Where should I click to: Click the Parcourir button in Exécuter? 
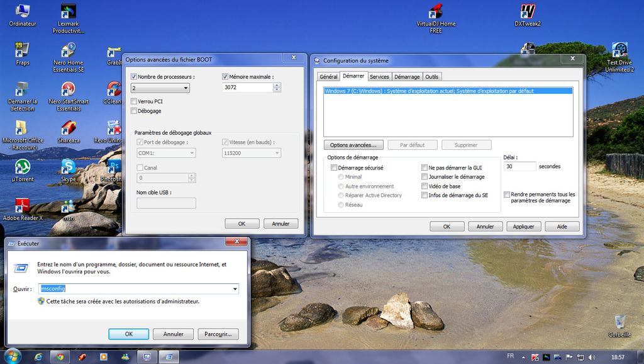(x=218, y=334)
